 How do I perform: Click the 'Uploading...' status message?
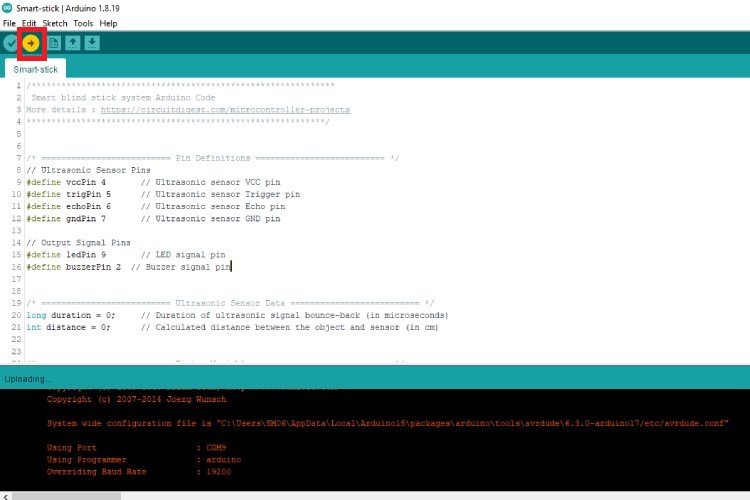point(27,379)
